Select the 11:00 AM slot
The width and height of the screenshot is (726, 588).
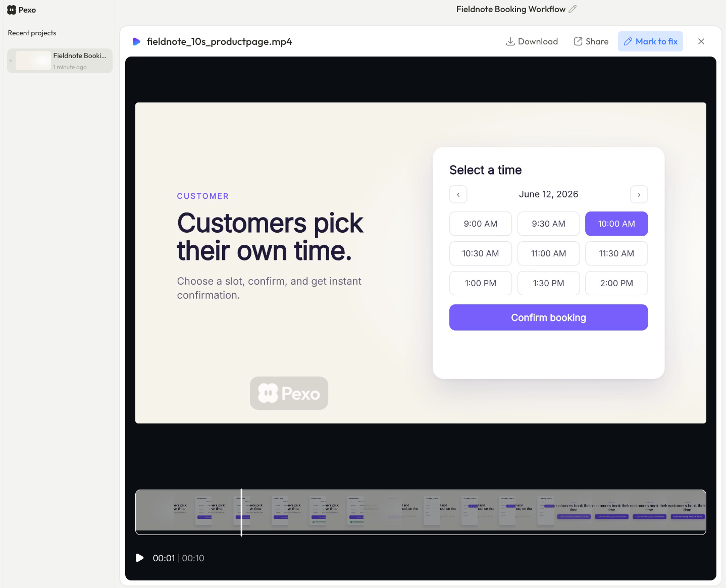548,253
